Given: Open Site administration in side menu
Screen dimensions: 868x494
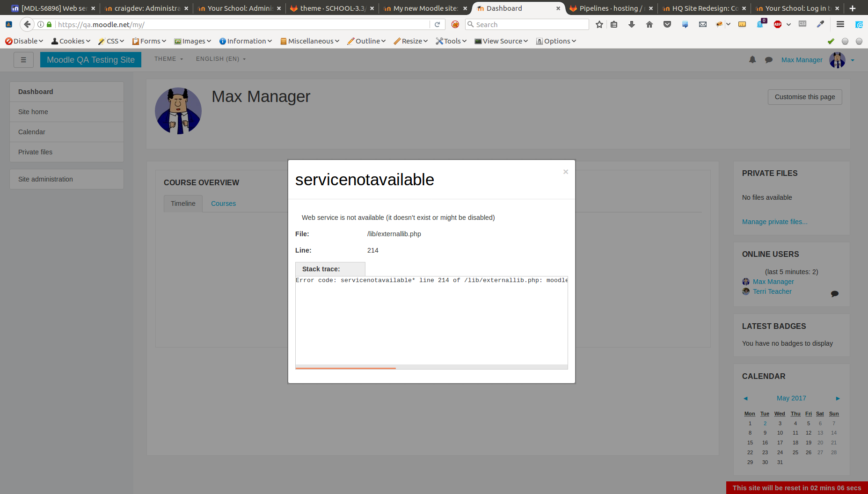Looking at the screenshot, I should pos(66,179).
